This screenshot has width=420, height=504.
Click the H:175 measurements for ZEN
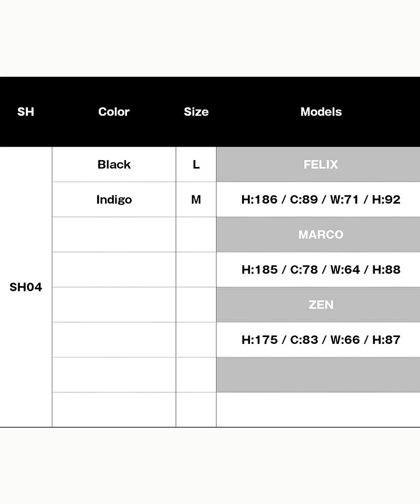click(x=321, y=340)
